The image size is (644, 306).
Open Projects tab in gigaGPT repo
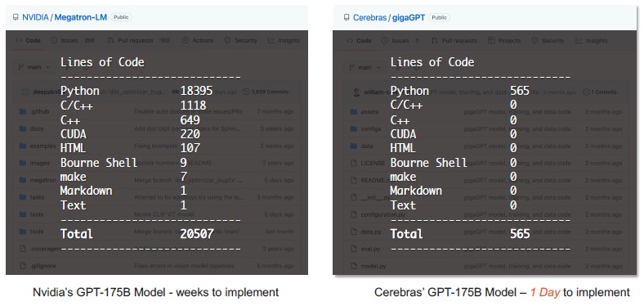[504, 41]
